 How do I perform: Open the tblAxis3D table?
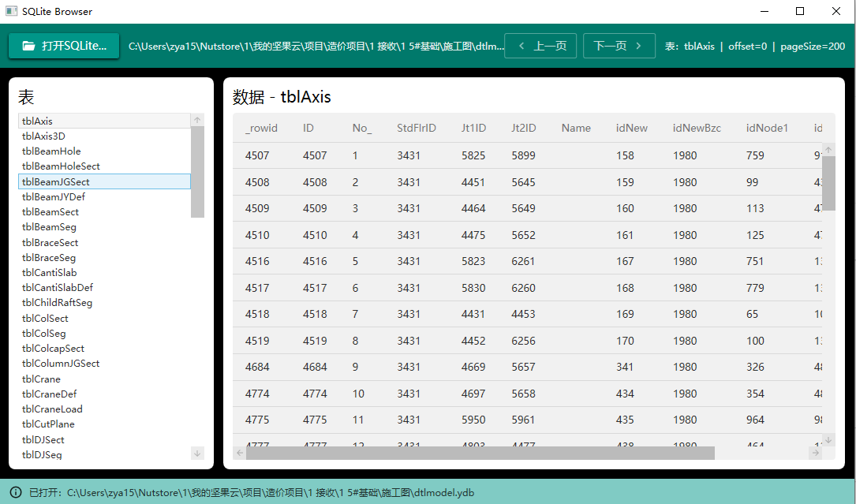44,136
